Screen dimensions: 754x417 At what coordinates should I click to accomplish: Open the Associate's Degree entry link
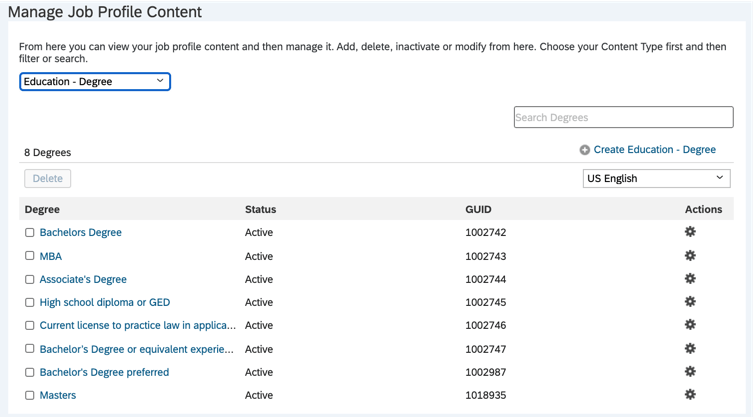click(83, 279)
